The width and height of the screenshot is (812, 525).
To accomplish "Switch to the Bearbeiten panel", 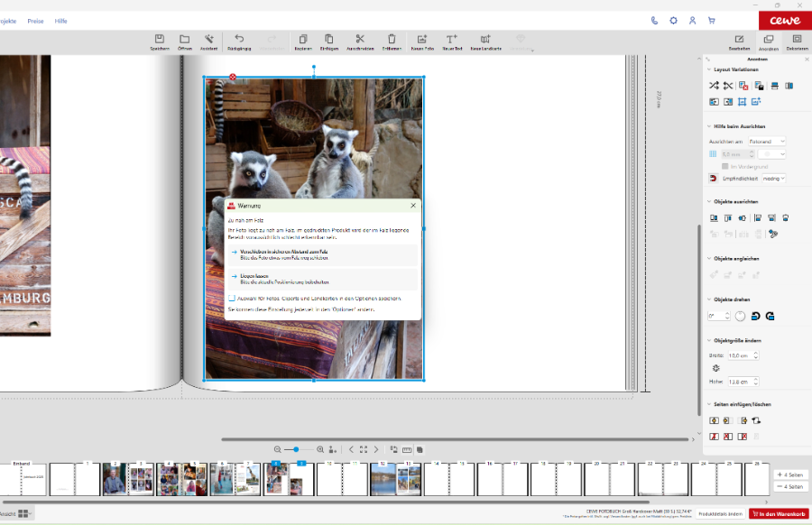I will click(739, 41).
